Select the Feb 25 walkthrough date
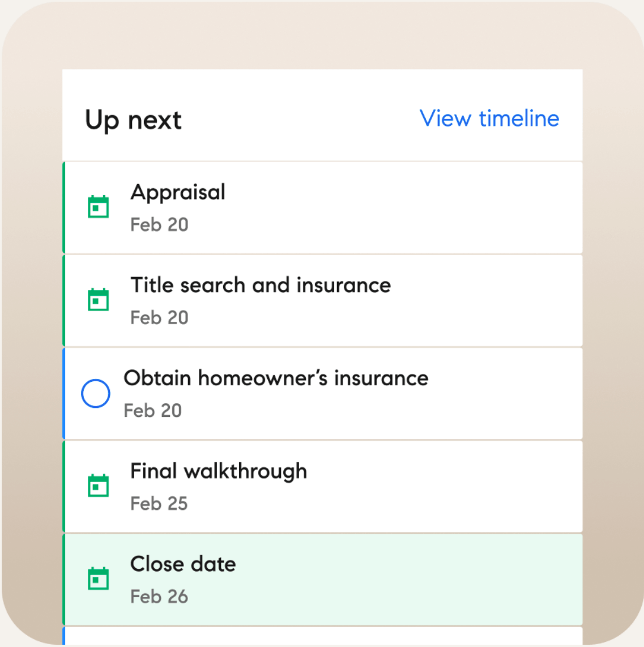Image resolution: width=644 pixels, height=647 pixels. [x=159, y=504]
